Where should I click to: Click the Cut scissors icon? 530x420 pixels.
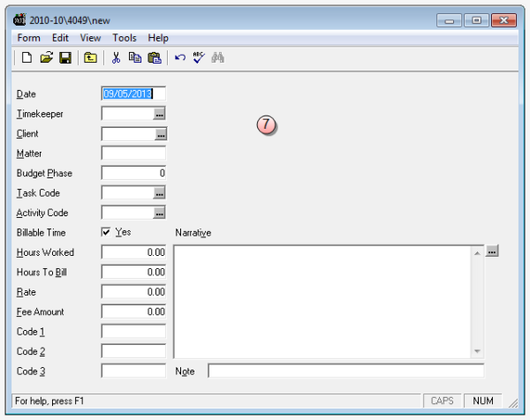pyautogui.click(x=116, y=58)
